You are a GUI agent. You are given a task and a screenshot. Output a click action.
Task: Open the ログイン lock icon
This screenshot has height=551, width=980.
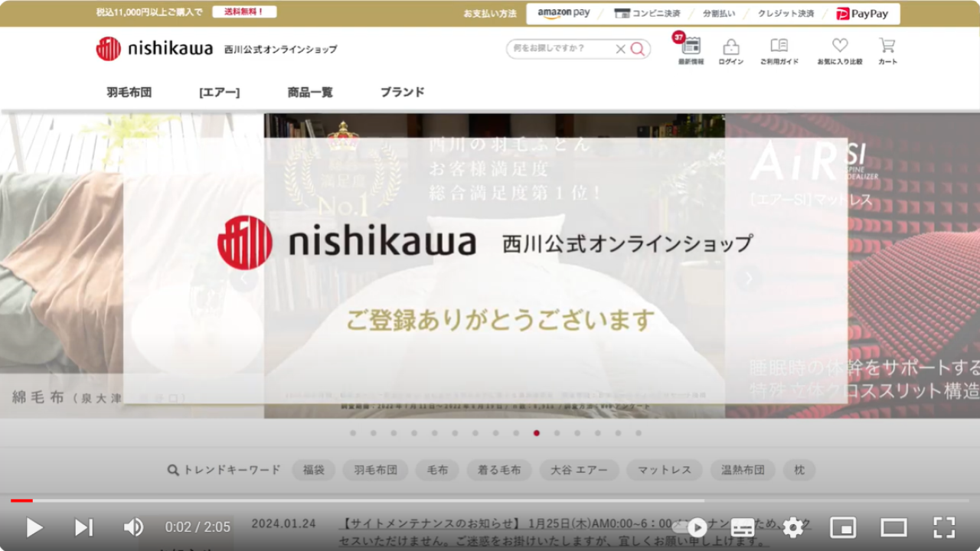click(x=731, y=51)
